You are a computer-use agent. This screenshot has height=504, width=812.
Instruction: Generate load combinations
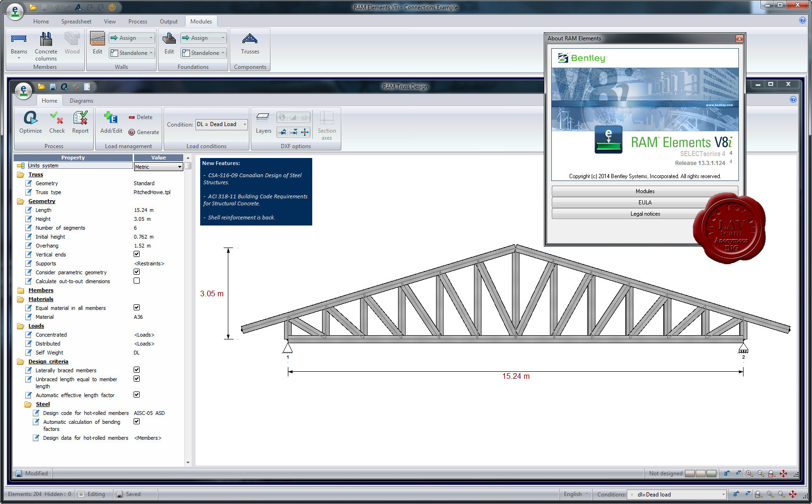[x=144, y=132]
